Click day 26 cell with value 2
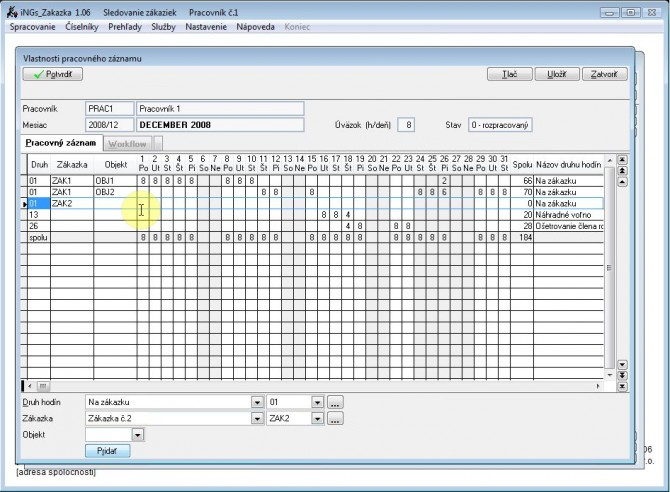Image resolution: width=670 pixels, height=492 pixels. [x=444, y=181]
